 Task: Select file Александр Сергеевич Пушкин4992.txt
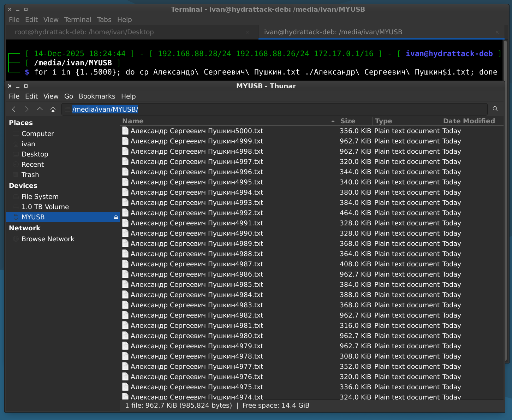[197, 213]
